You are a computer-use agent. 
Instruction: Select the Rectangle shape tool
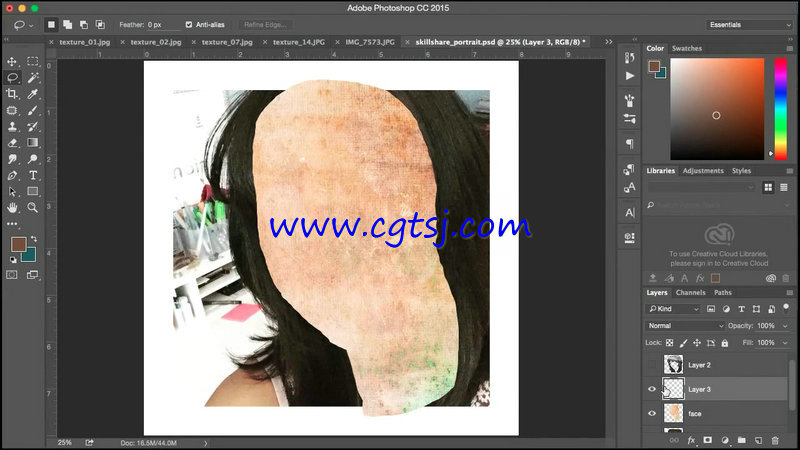click(33, 191)
